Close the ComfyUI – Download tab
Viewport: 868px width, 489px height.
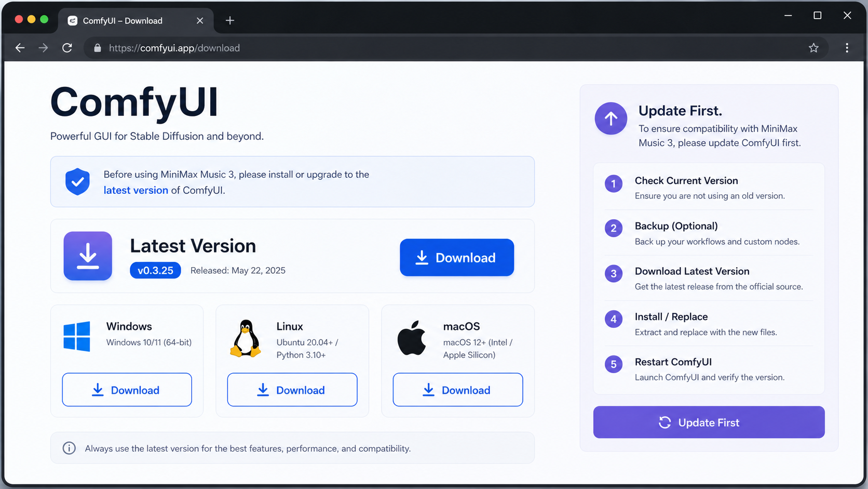tap(200, 20)
